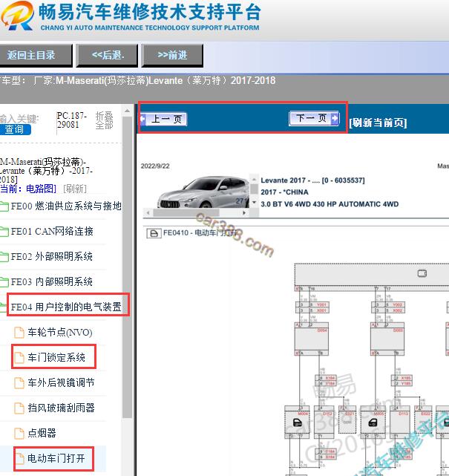Screen dimensions: 449x476
Task: Expand FE01 CAN网络连接 folder
Action: pyautogui.click(x=52, y=232)
